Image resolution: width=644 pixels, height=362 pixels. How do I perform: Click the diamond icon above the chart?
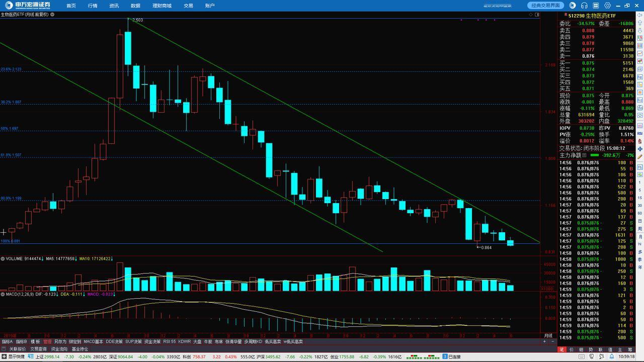pyautogui.click(x=531, y=15)
